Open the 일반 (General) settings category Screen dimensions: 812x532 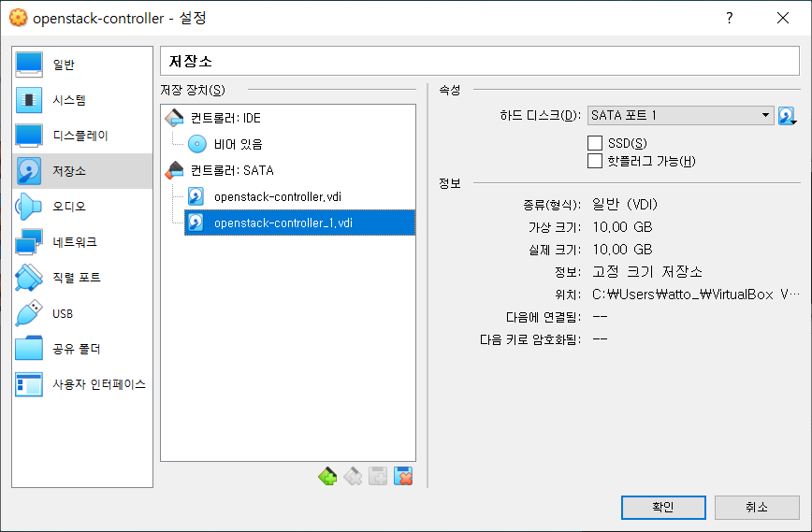[82, 65]
